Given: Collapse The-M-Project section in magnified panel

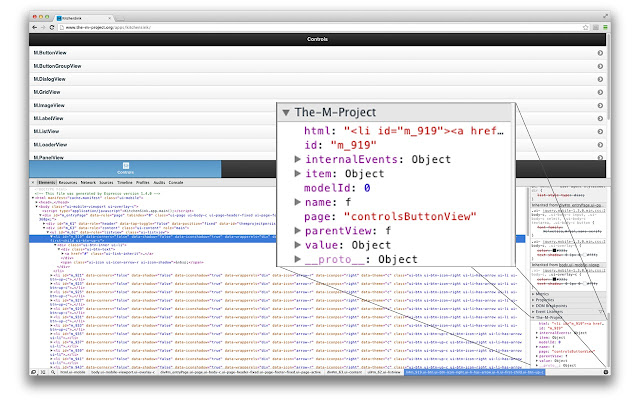Looking at the screenshot, I should (x=286, y=112).
